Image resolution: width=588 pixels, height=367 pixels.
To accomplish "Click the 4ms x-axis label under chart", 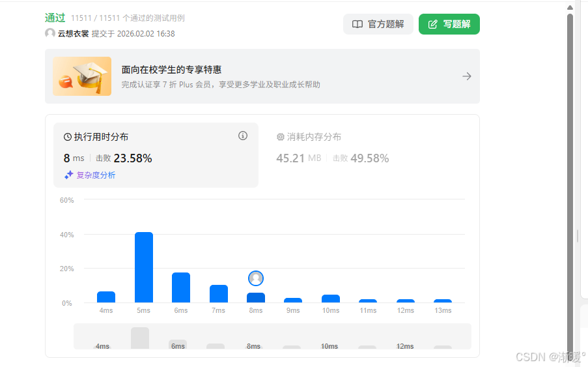I will click(x=106, y=310).
